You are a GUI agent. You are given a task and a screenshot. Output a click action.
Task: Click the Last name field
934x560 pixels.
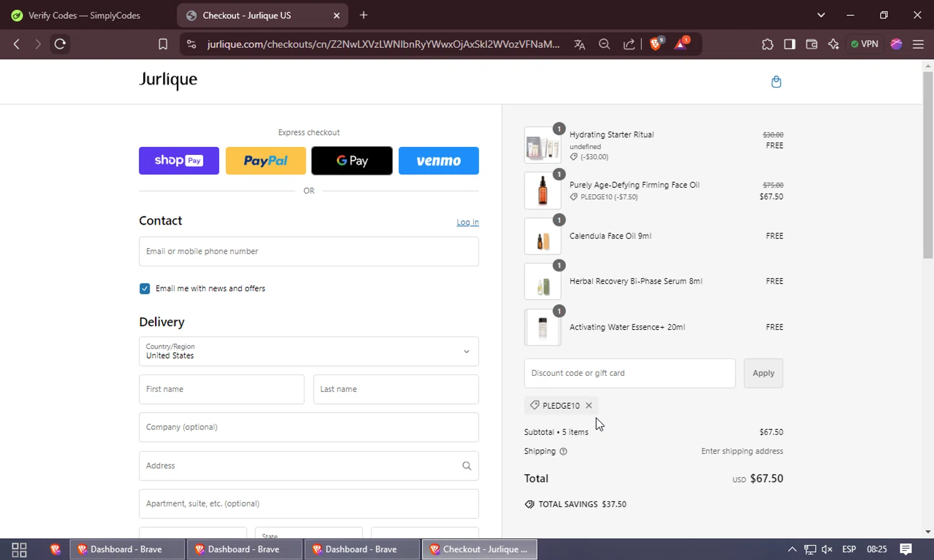[x=396, y=390]
